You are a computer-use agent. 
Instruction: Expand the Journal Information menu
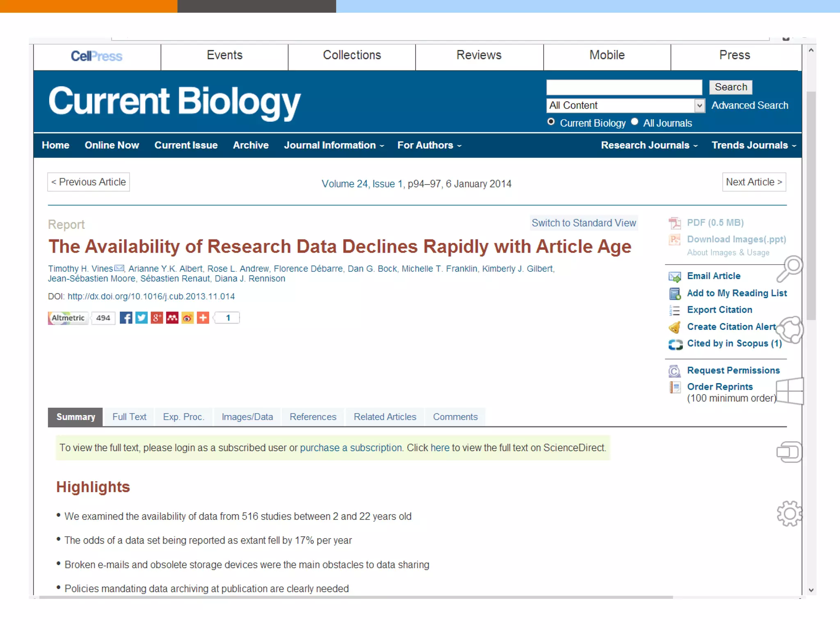point(334,145)
